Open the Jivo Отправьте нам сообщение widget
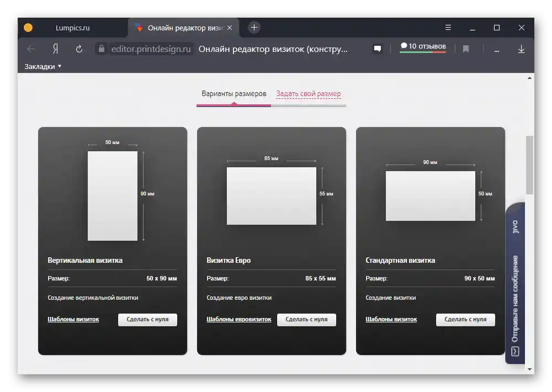This screenshot has height=392, width=552. pos(515,284)
